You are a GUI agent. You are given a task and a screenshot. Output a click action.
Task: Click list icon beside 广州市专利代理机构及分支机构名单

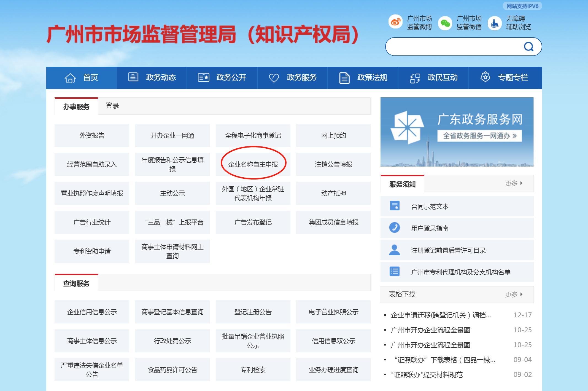(395, 272)
